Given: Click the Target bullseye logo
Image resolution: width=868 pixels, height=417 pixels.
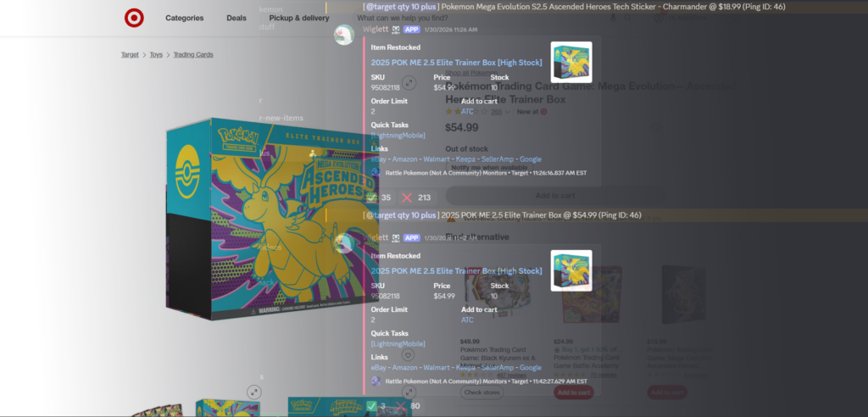Looking at the screenshot, I should (x=134, y=18).
